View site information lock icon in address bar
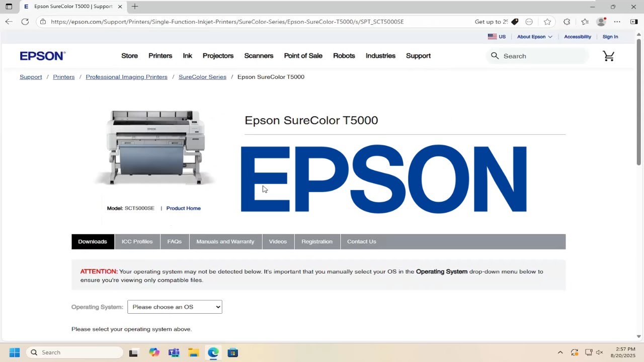Image resolution: width=644 pixels, height=362 pixels. pos(43,22)
